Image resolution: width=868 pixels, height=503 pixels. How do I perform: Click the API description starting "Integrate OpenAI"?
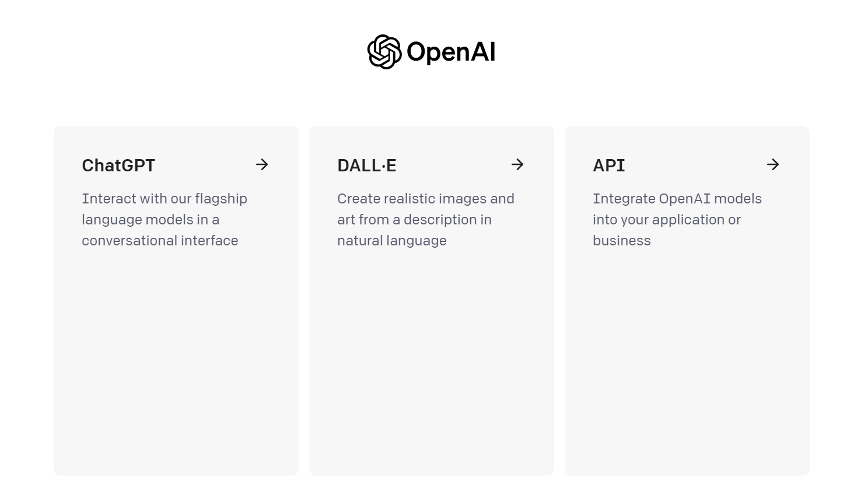(677, 199)
